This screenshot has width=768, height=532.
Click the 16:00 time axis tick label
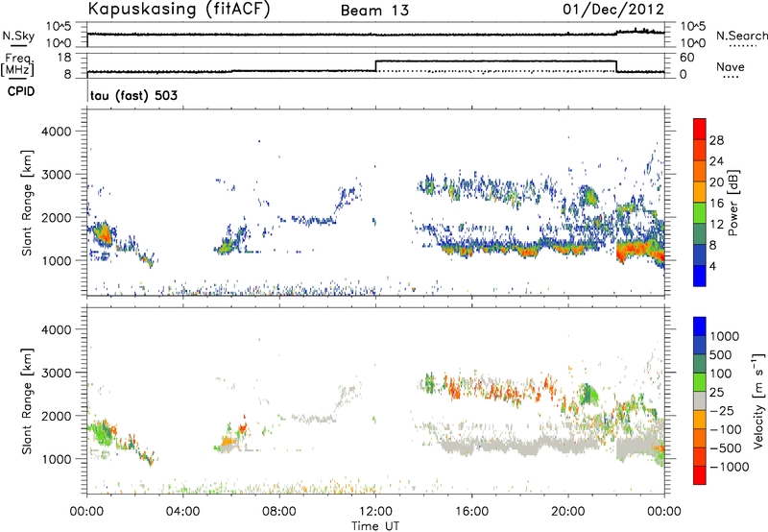471,512
